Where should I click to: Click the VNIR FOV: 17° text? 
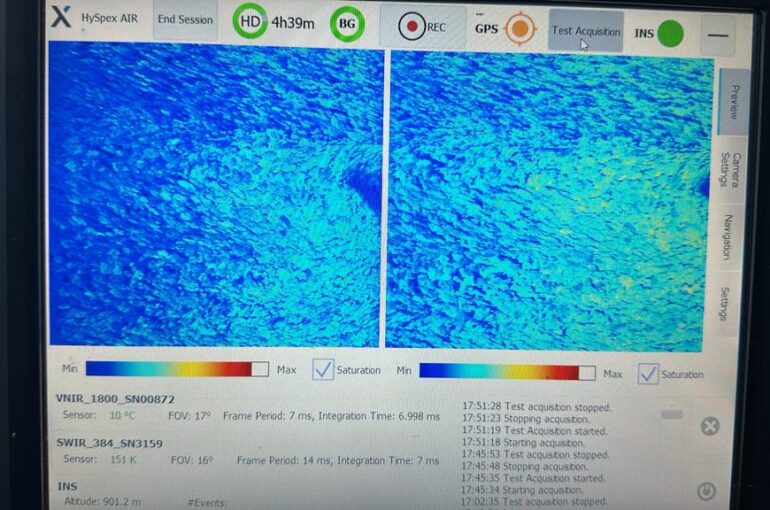point(189,416)
